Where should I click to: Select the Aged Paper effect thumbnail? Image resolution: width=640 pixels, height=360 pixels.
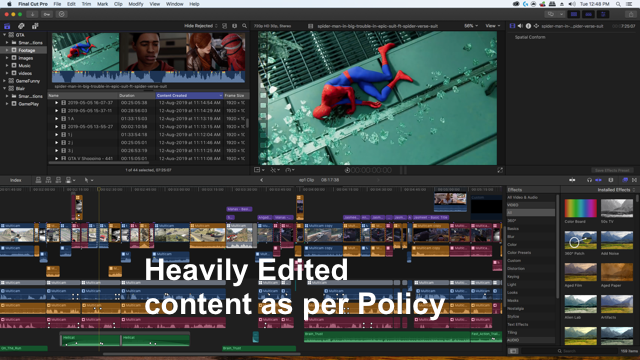(x=617, y=272)
